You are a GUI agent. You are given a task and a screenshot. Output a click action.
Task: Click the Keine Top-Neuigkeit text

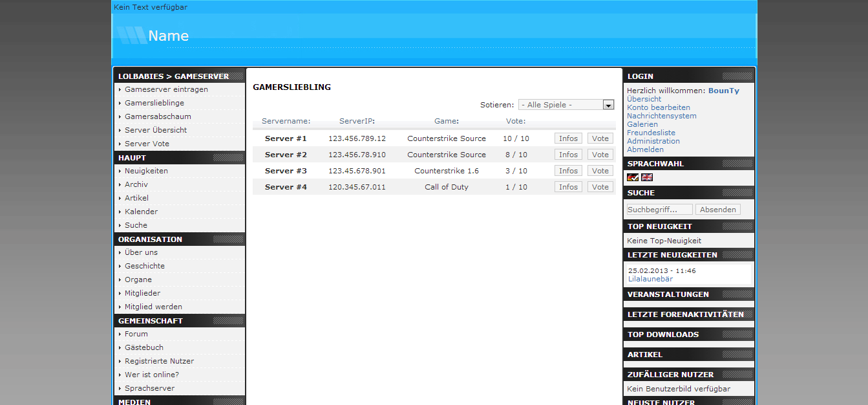pyautogui.click(x=664, y=241)
